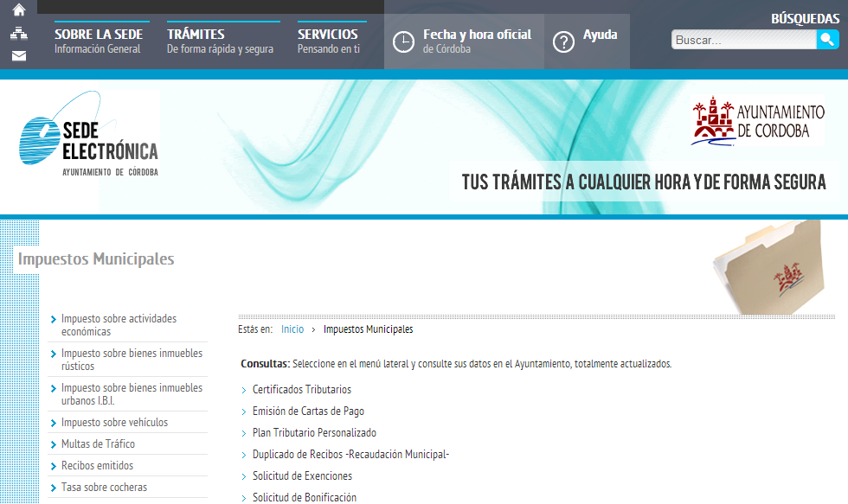Click arrow icon beside Recibos emitidos

(53, 466)
